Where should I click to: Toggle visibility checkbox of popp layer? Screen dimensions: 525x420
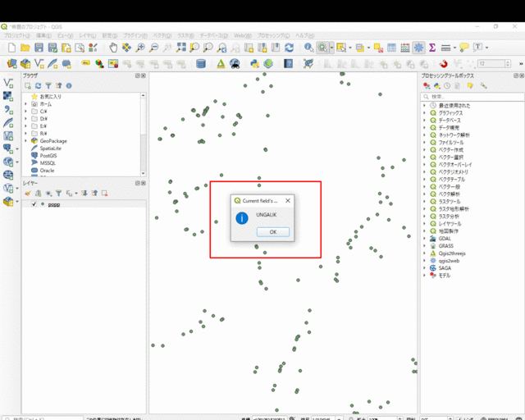point(34,204)
